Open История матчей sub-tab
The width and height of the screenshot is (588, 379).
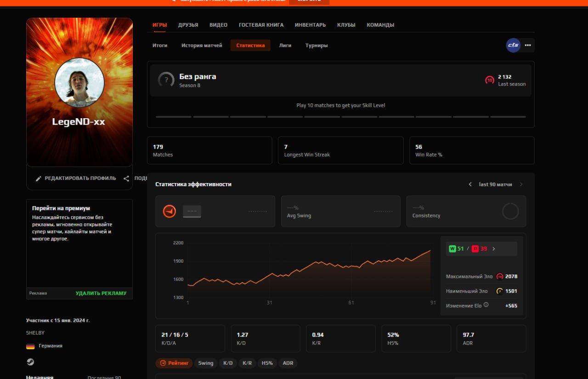(x=202, y=46)
